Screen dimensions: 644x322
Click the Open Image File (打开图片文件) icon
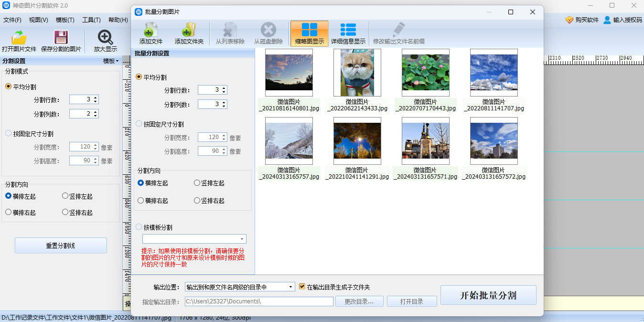pyautogui.click(x=19, y=38)
